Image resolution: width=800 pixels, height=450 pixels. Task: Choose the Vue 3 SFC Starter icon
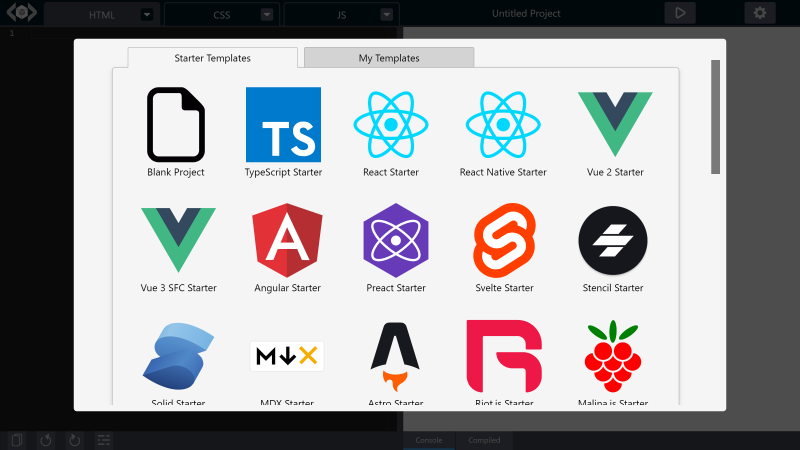[178, 240]
